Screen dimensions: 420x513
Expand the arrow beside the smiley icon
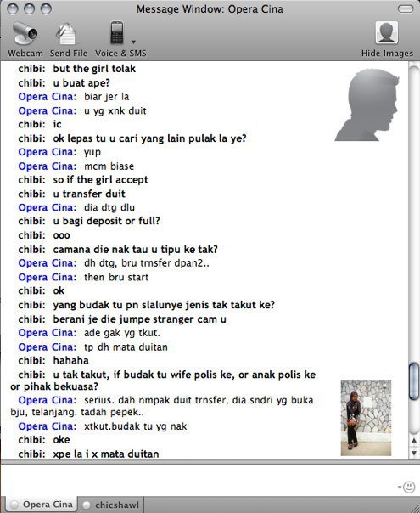point(400,488)
